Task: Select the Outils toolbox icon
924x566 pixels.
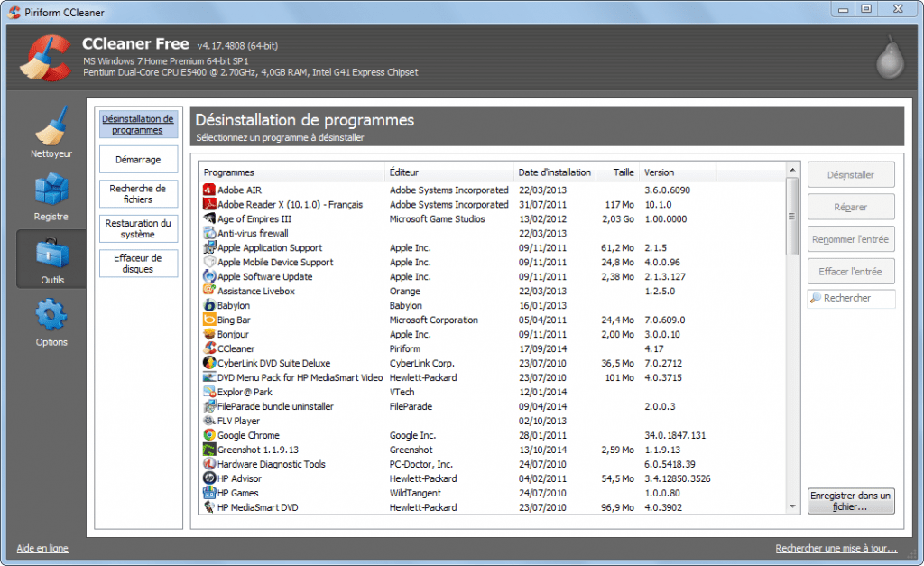Action: pos(51,257)
